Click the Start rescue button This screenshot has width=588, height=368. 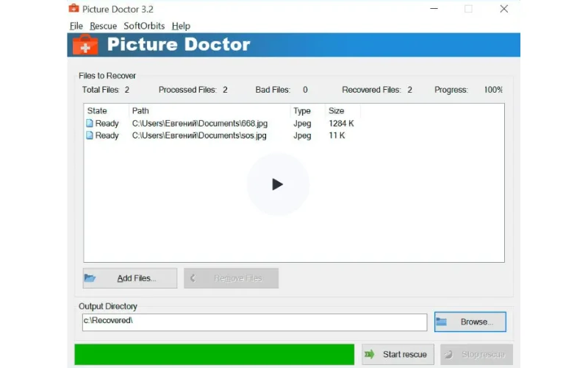click(398, 355)
